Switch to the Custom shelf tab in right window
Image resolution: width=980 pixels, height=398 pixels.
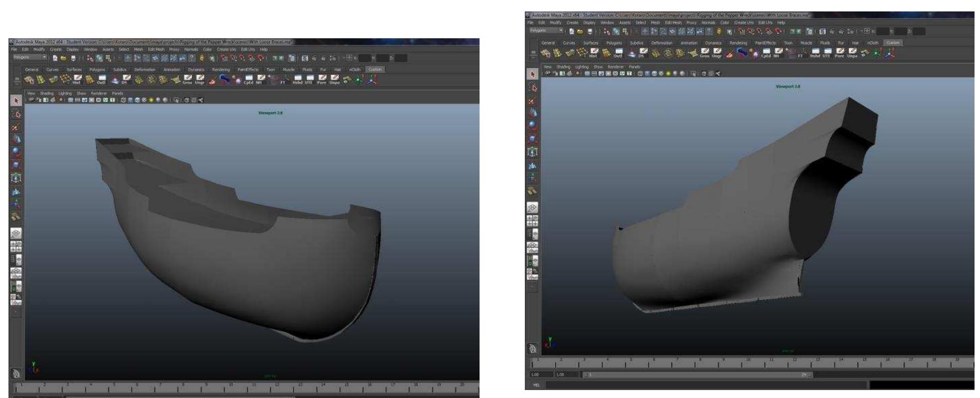pos(893,43)
